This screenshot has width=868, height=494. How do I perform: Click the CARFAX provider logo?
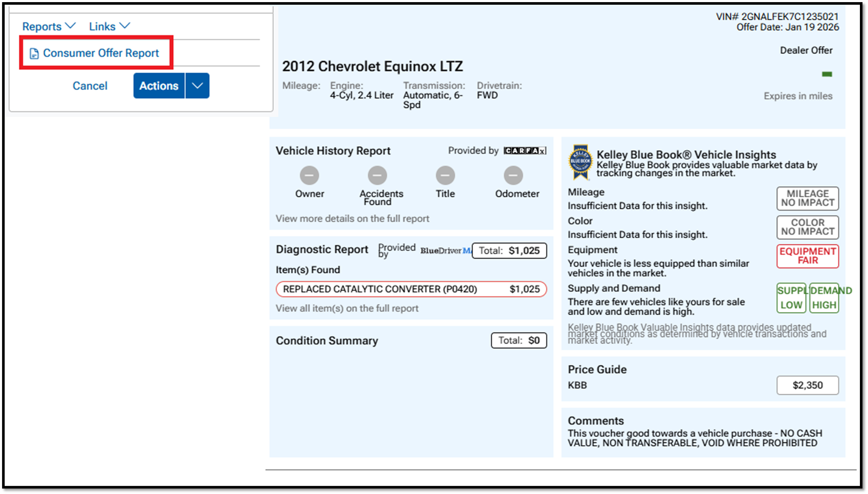tap(525, 151)
